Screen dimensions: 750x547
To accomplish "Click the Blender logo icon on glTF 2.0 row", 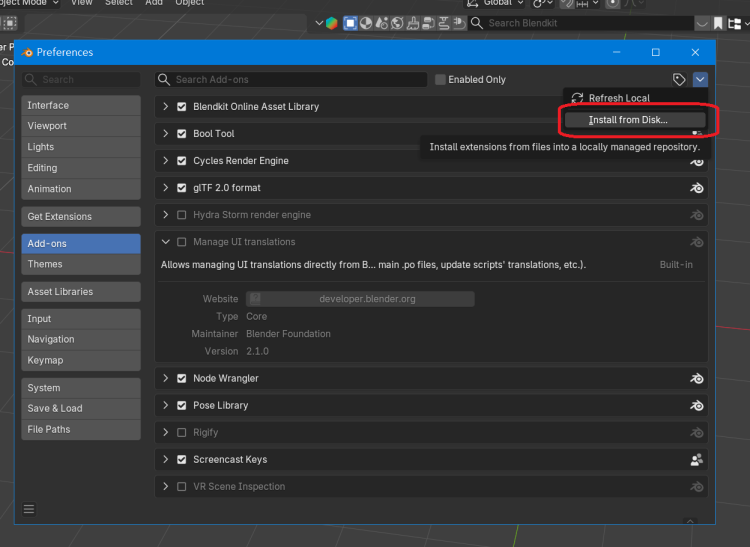I will tap(696, 188).
